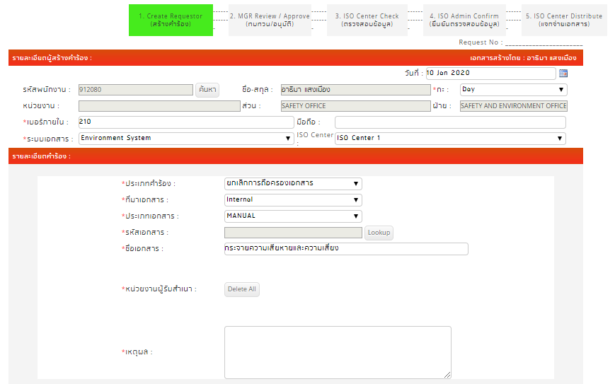Click the SAFETY AND ENVIRONMENT OFFICE field

513,106
